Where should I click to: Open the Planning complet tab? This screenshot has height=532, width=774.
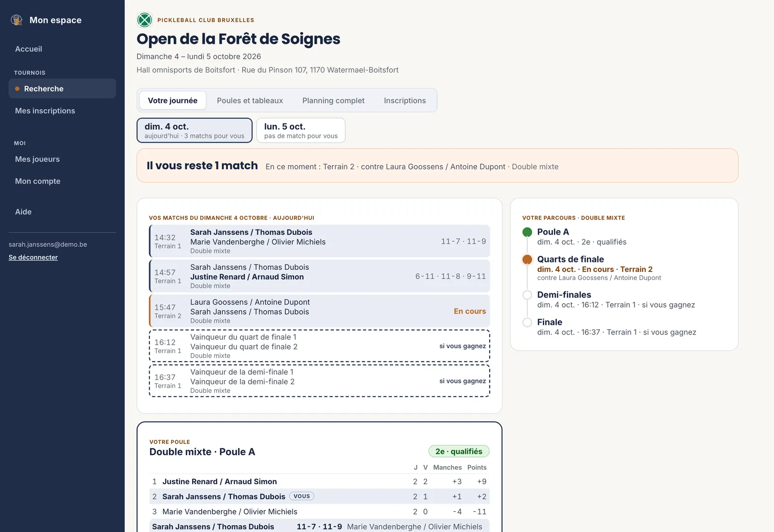pyautogui.click(x=333, y=101)
